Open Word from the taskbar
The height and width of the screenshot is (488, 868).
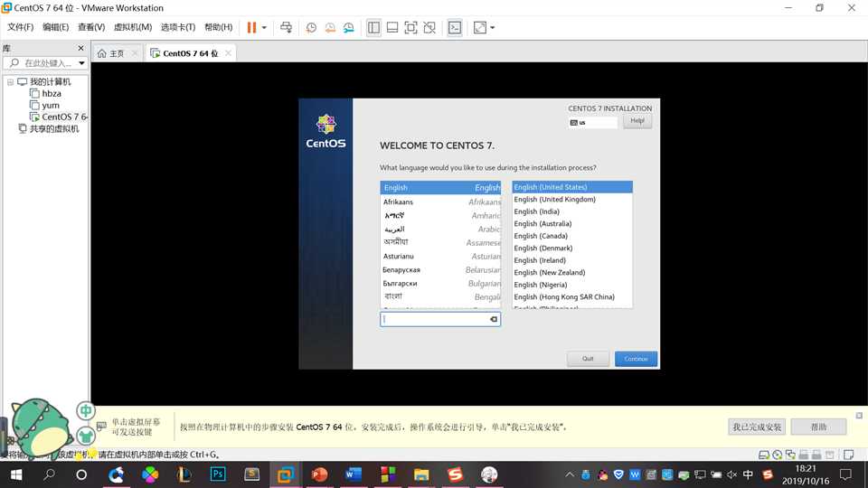[x=354, y=474]
